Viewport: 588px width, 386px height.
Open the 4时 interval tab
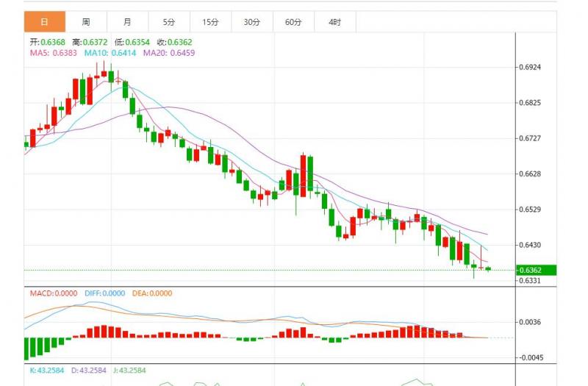[x=335, y=22]
